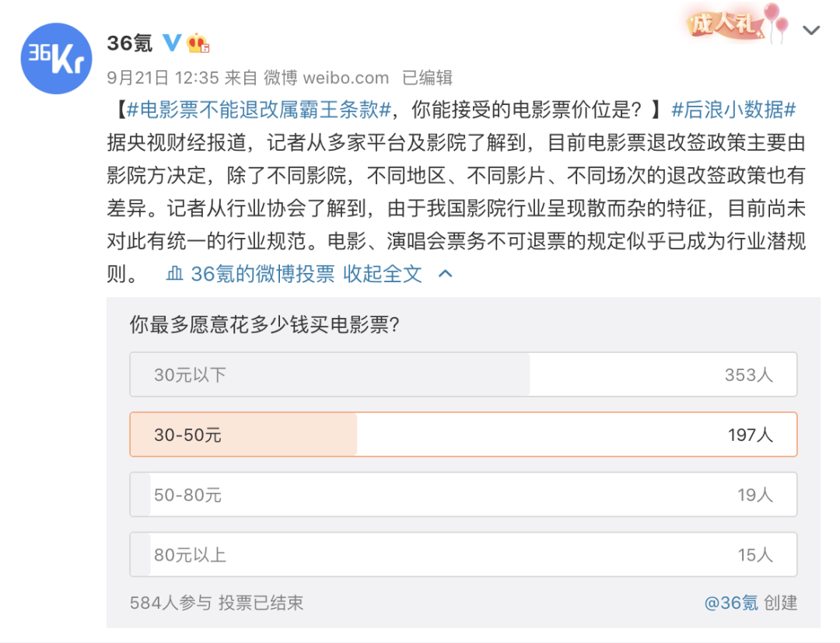This screenshot has height=643, width=840.
Task: Collapse full text via 收起全文
Action: pyautogui.click(x=383, y=274)
